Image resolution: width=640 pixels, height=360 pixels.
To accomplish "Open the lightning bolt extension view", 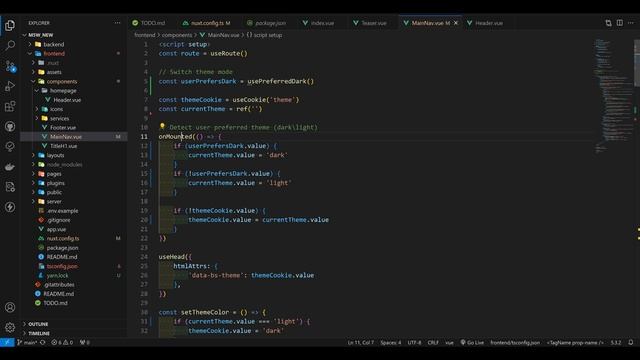I will point(10,207).
